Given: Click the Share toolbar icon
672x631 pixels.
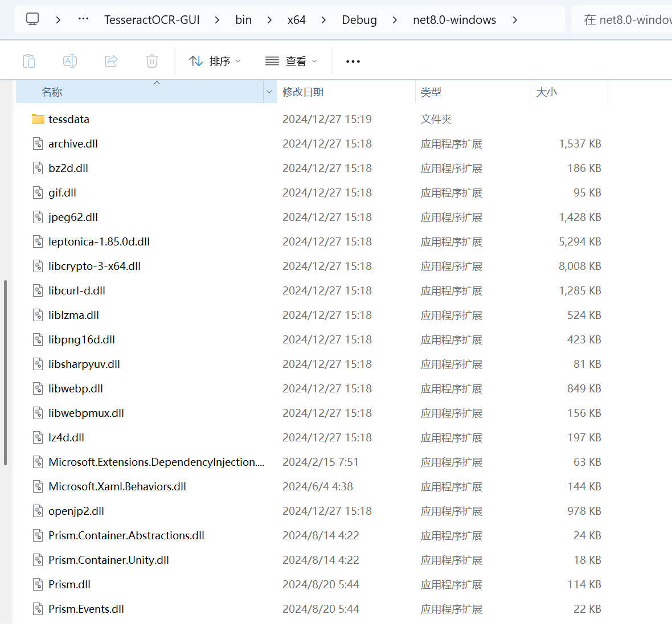Looking at the screenshot, I should 111,62.
